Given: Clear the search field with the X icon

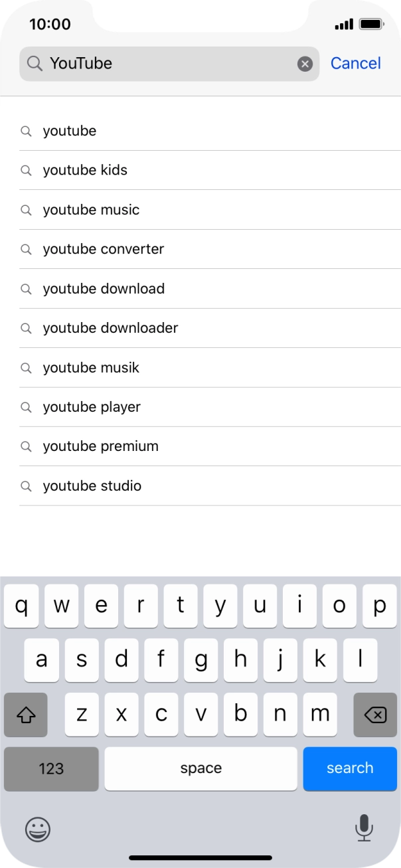Looking at the screenshot, I should coord(305,63).
